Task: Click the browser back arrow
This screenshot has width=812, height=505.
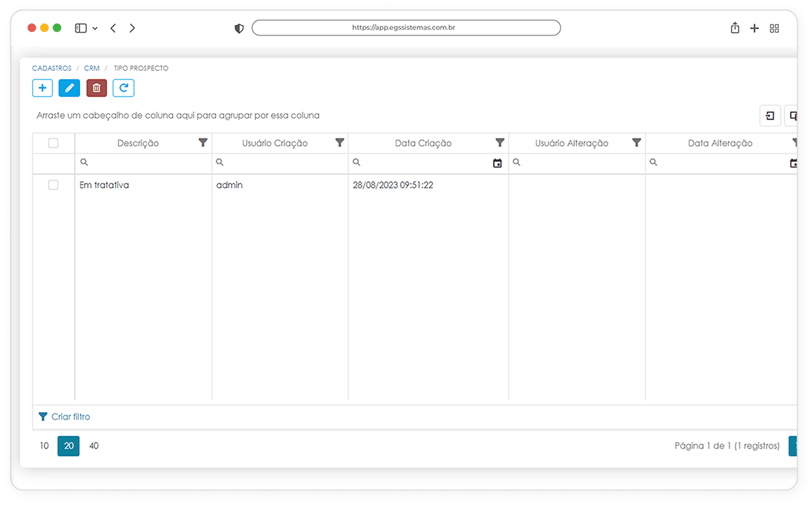Action: pyautogui.click(x=113, y=28)
